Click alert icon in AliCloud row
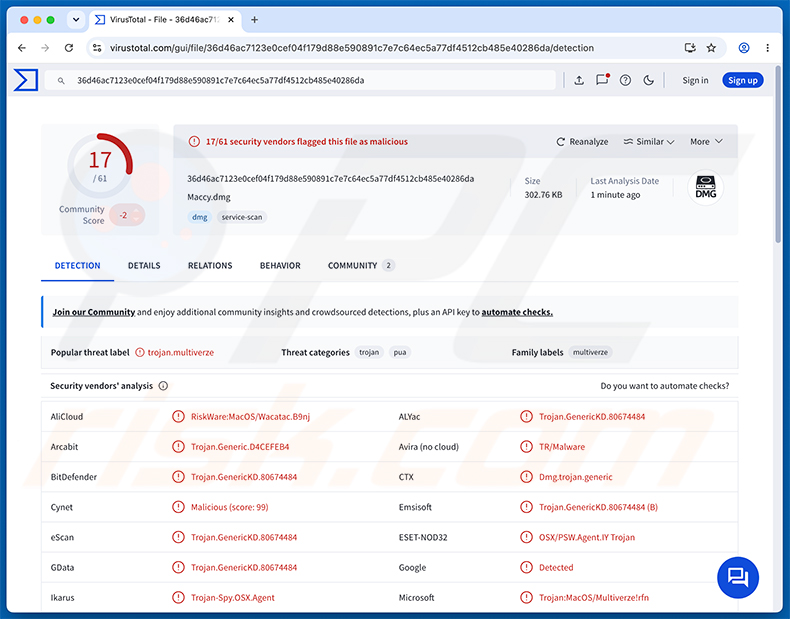The width and height of the screenshot is (790, 619). click(x=178, y=417)
